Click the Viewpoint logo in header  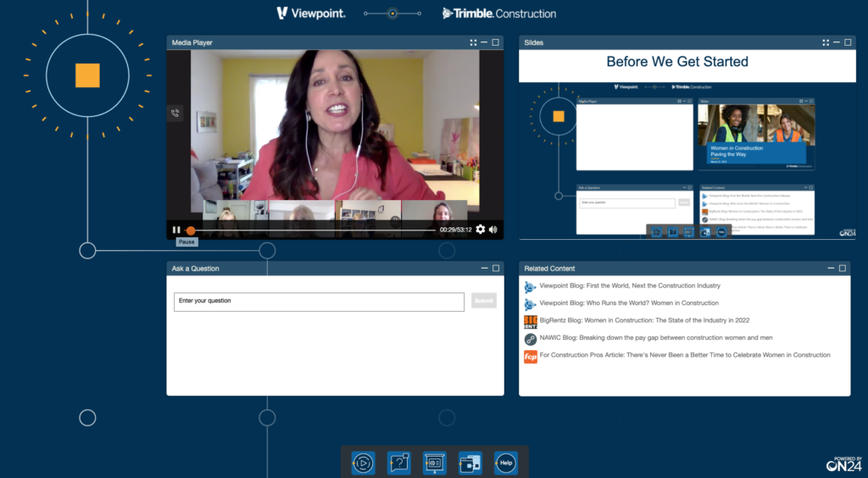coord(311,14)
